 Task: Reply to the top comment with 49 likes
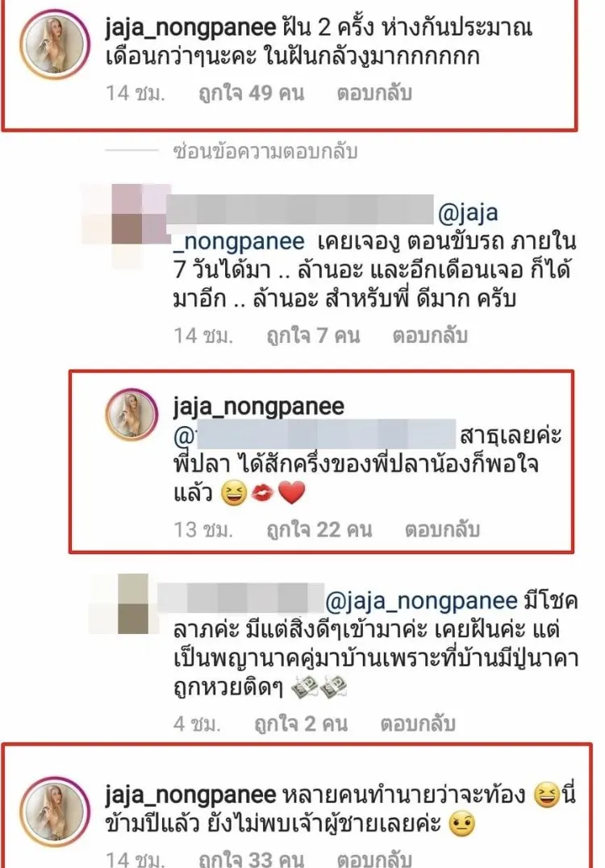point(374,93)
